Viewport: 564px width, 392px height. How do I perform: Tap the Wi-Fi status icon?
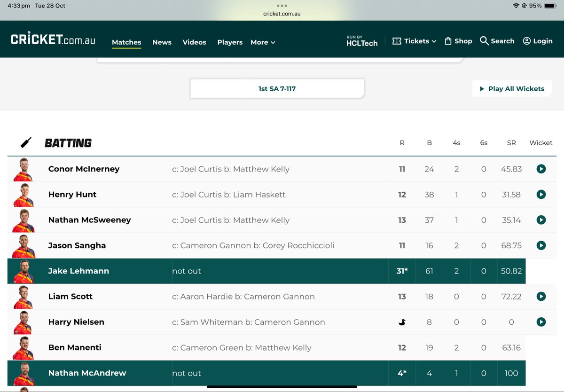tap(516, 6)
